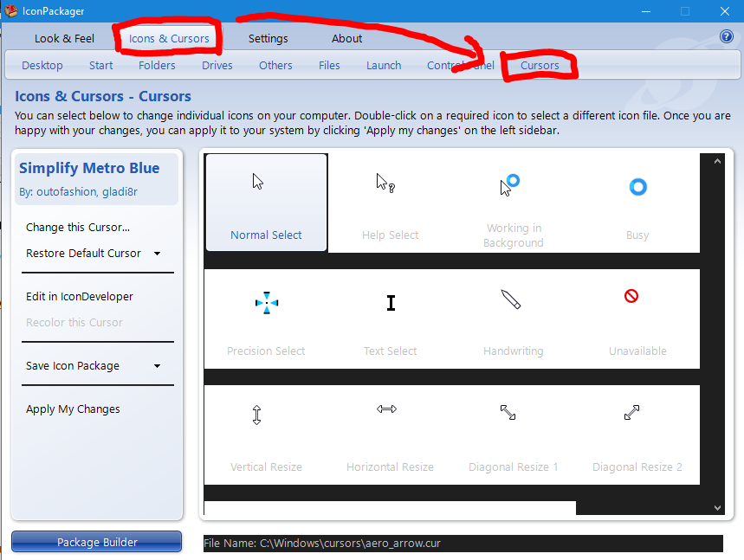Select the Working in Background cursor
The image size is (744, 560).
[514, 202]
